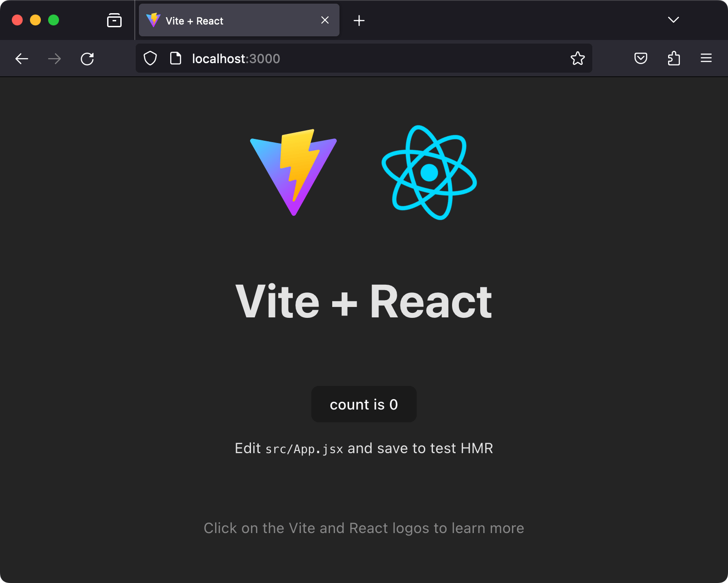Open Firefox View in tab bar
Image resolution: width=728 pixels, height=583 pixels.
(x=114, y=20)
